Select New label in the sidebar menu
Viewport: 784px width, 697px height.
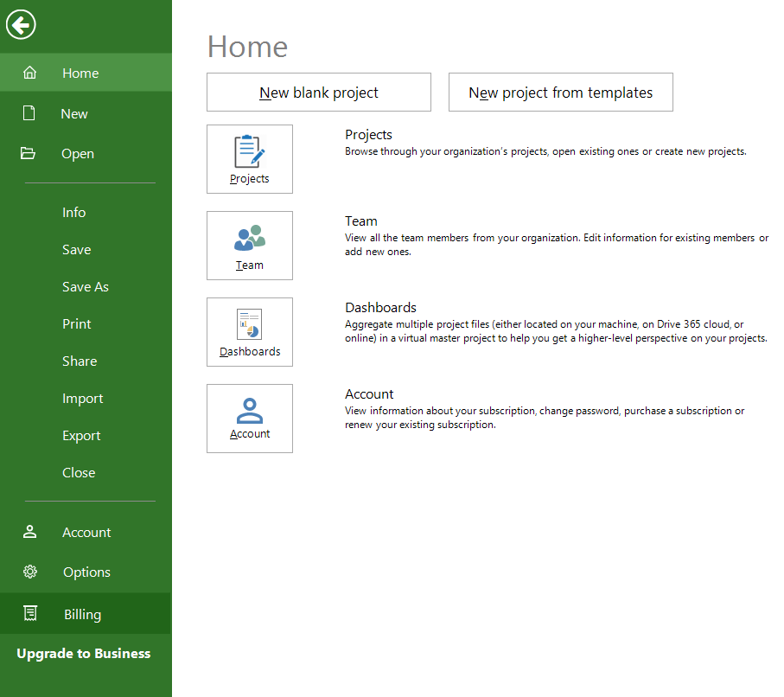click(x=74, y=113)
